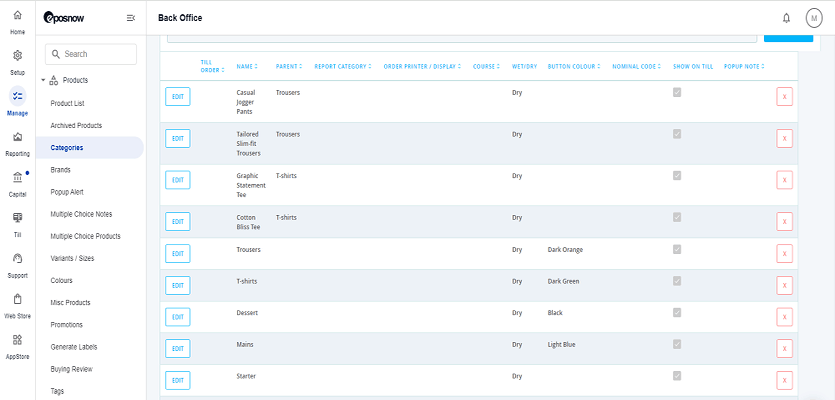Sort table by Popup Note column
835x400 pixels.
[x=744, y=67]
